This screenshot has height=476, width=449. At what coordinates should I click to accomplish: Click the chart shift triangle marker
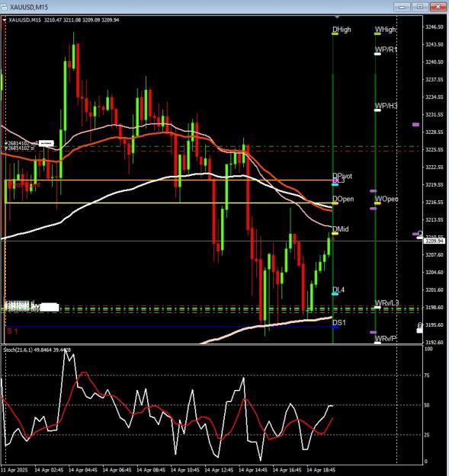click(x=337, y=17)
